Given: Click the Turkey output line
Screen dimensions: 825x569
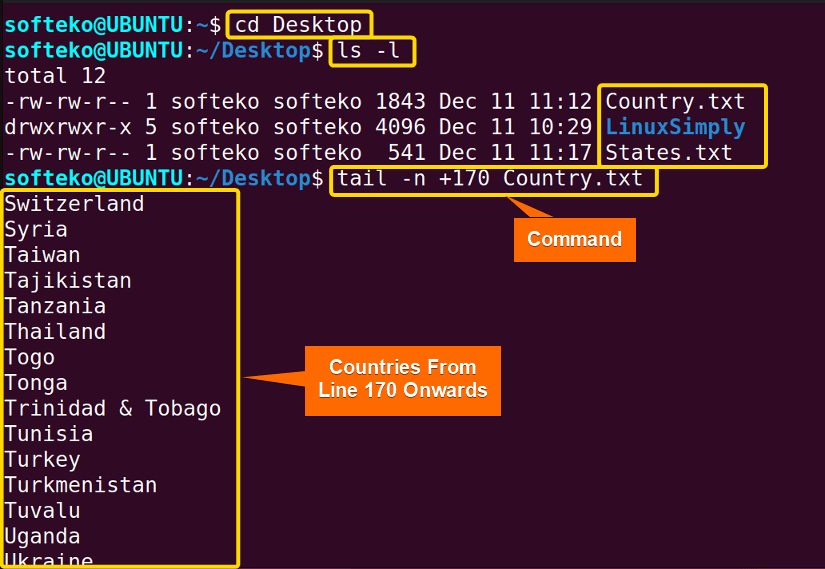Looking at the screenshot, I should click(x=42, y=460).
